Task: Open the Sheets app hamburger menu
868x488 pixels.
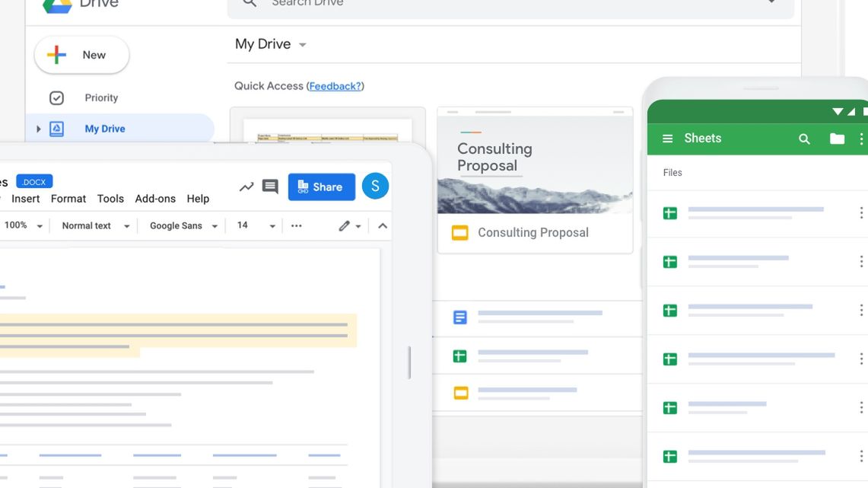Action: click(667, 138)
